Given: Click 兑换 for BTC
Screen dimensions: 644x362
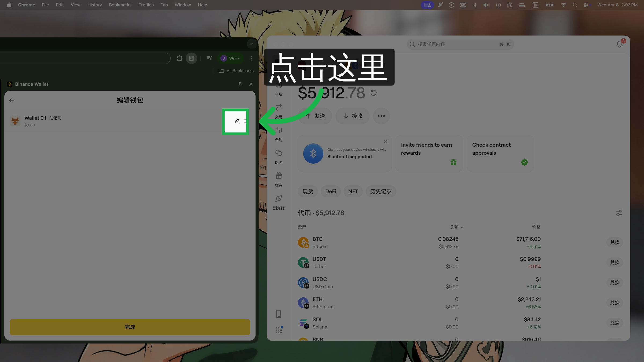Looking at the screenshot, I should (x=615, y=242).
